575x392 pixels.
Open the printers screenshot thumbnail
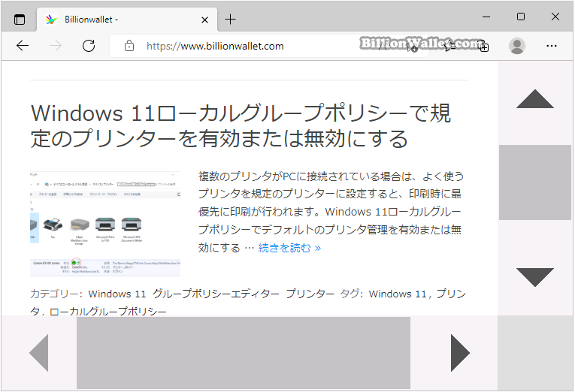105,224
